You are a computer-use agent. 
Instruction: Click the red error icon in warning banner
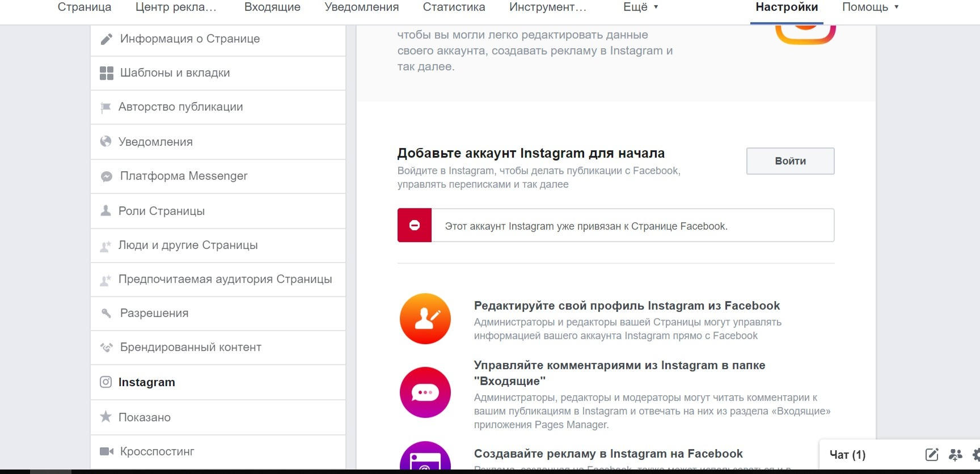point(415,225)
